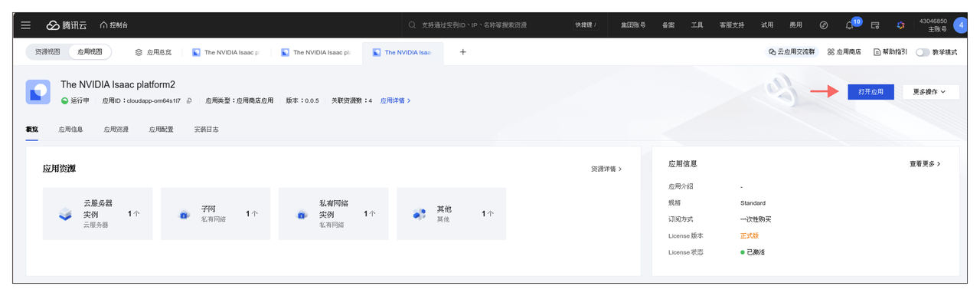Click the 子网 subnet card icon
The height and width of the screenshot is (296, 980).
183,215
